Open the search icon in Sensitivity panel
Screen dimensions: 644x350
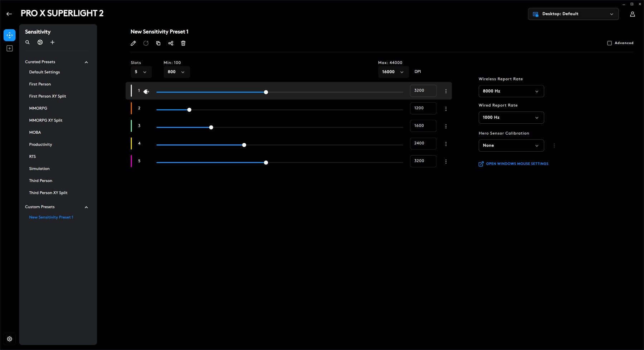click(x=28, y=42)
